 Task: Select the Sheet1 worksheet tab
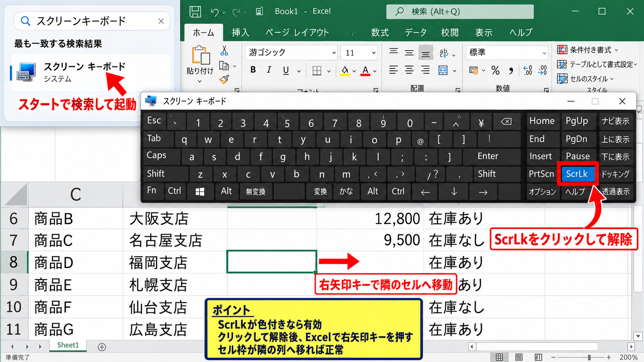[x=68, y=345]
